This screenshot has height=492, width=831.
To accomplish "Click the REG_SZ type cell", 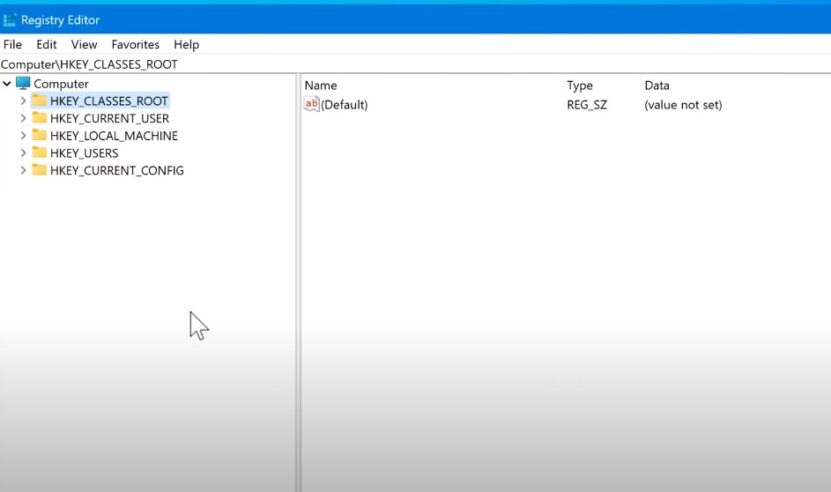I will click(x=587, y=105).
